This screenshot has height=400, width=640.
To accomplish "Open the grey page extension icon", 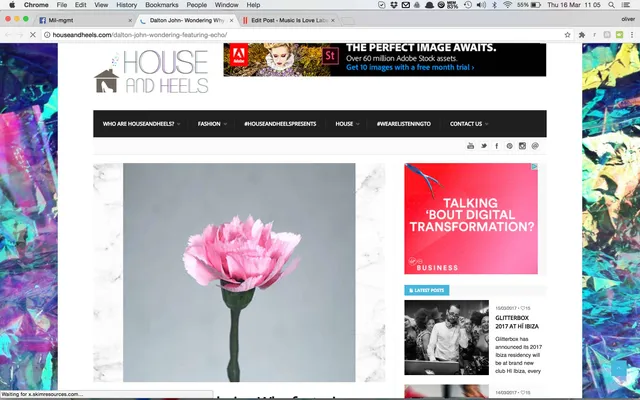I will tap(607, 35).
